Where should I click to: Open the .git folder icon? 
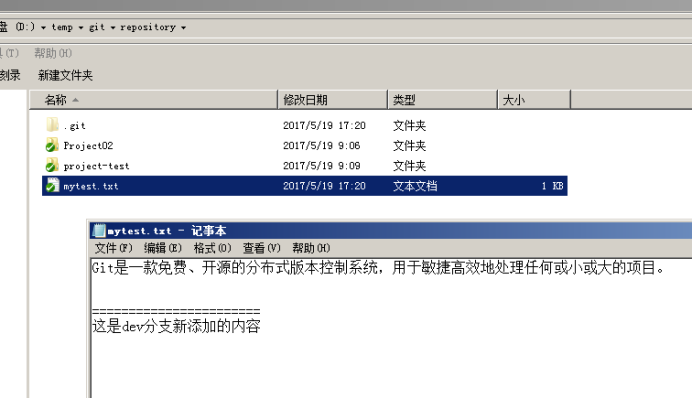52,125
